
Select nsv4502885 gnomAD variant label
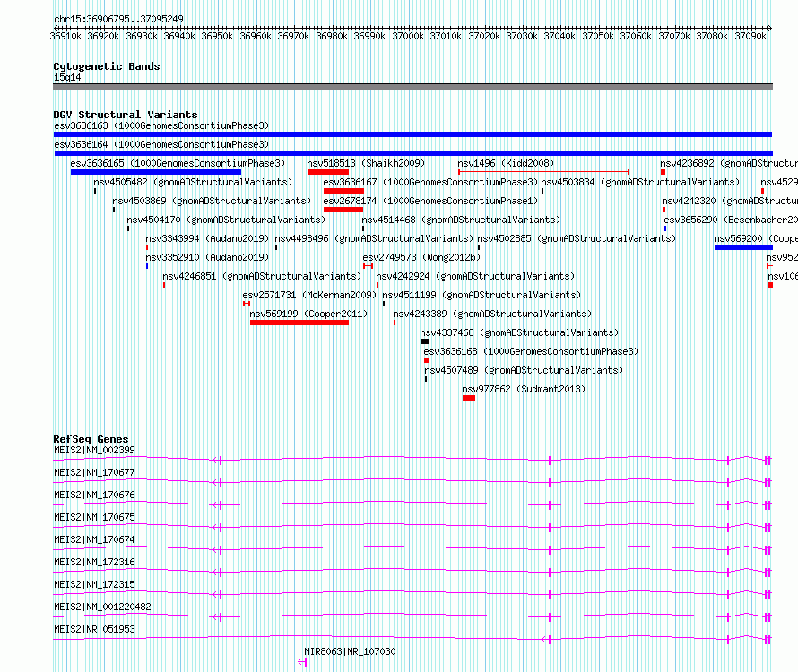pyautogui.click(x=577, y=238)
